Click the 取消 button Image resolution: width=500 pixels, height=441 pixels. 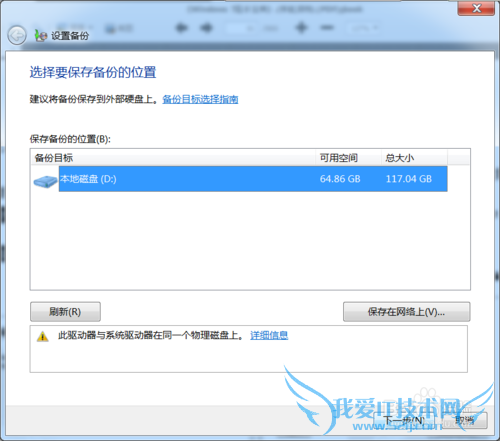click(x=465, y=420)
